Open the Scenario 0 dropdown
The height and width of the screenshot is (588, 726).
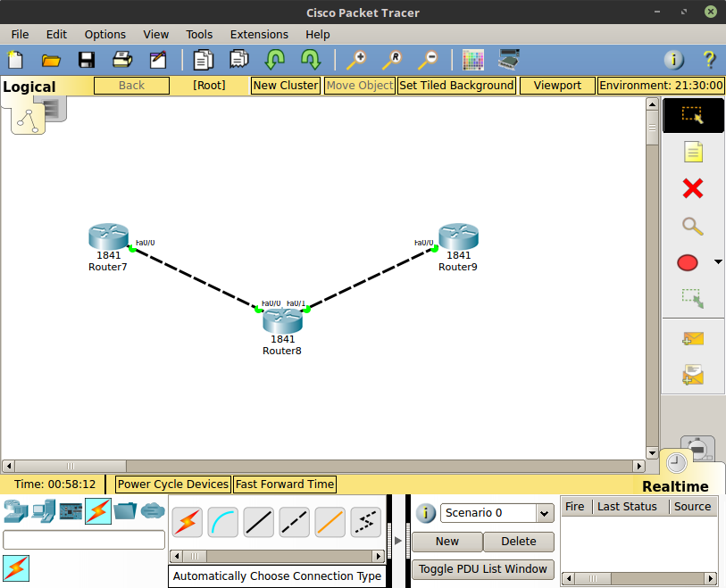(497, 513)
